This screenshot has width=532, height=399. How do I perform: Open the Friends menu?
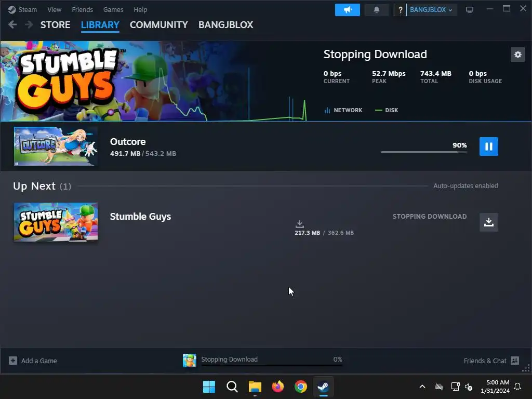coord(82,9)
